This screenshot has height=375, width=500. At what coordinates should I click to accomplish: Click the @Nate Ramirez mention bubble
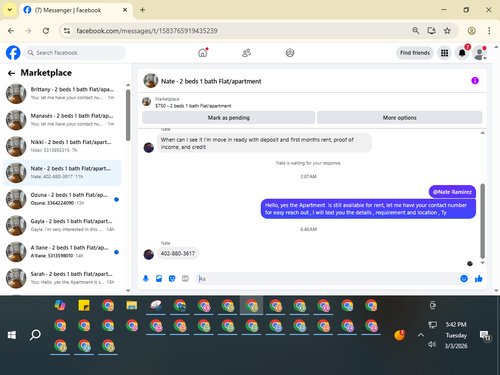pos(452,192)
